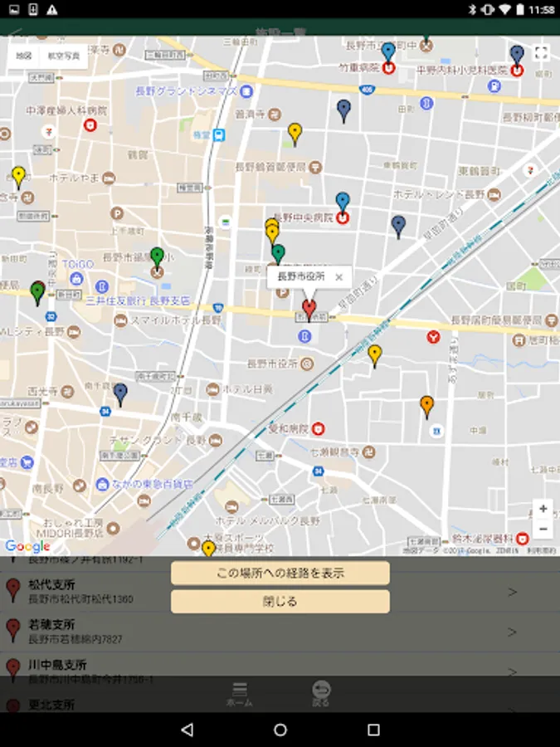Image resolution: width=560 pixels, height=747 pixels.
Task: Open the 松代支所 list row
Action: pos(280,592)
